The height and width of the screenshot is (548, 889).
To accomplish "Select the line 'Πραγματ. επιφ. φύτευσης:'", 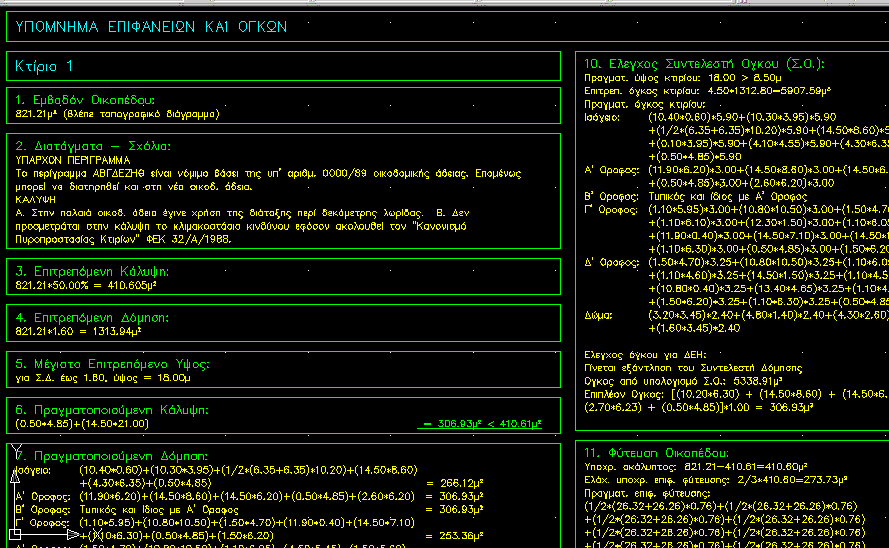I will click(647, 493).
